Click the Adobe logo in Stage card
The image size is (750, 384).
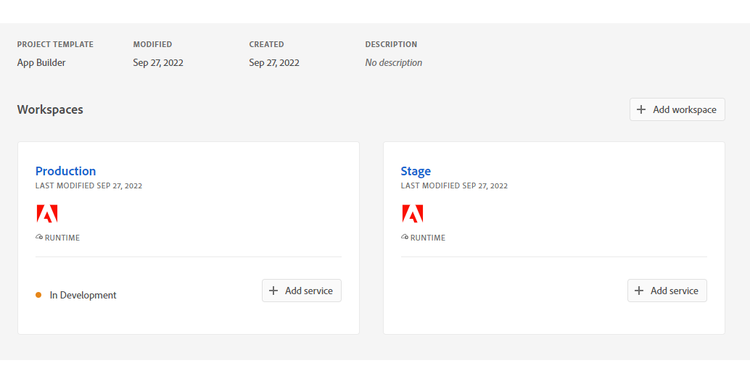tap(413, 214)
